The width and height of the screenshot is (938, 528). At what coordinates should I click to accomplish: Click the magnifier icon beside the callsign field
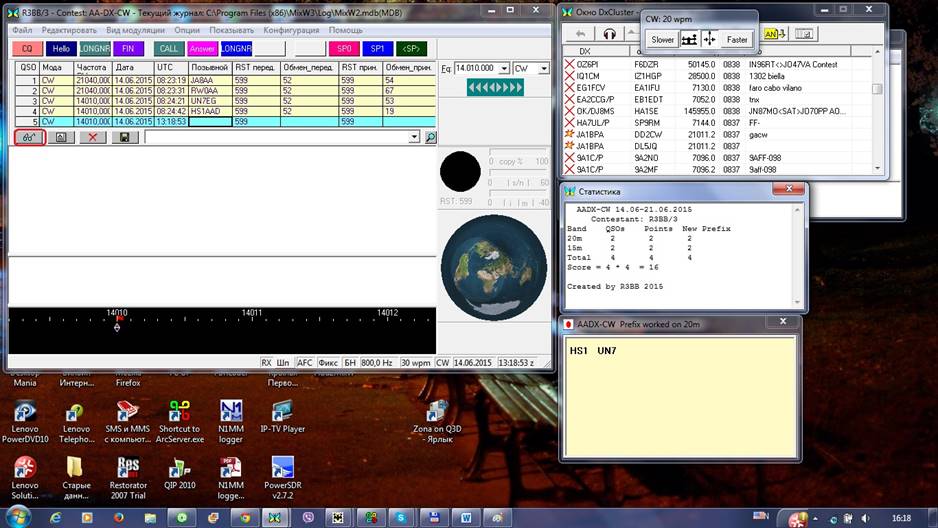(x=429, y=137)
